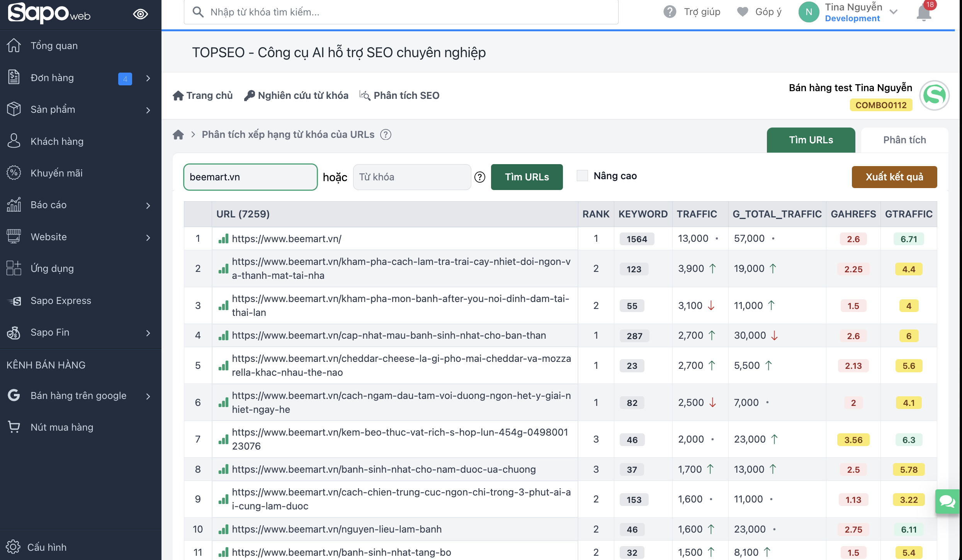Click the Góp ý heart icon
This screenshot has width=962, height=560.
pyautogui.click(x=742, y=12)
